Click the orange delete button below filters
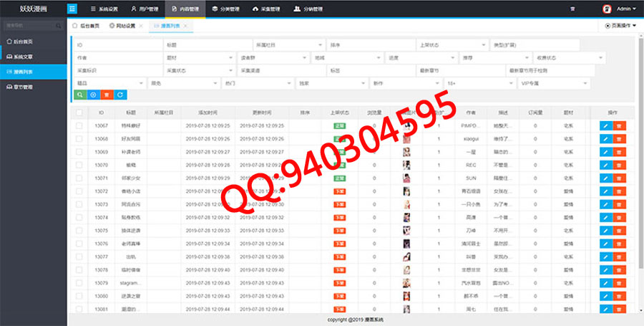 point(107,95)
